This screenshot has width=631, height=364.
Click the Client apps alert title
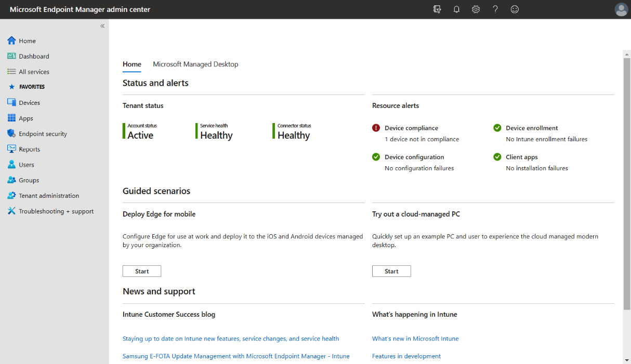pos(522,157)
